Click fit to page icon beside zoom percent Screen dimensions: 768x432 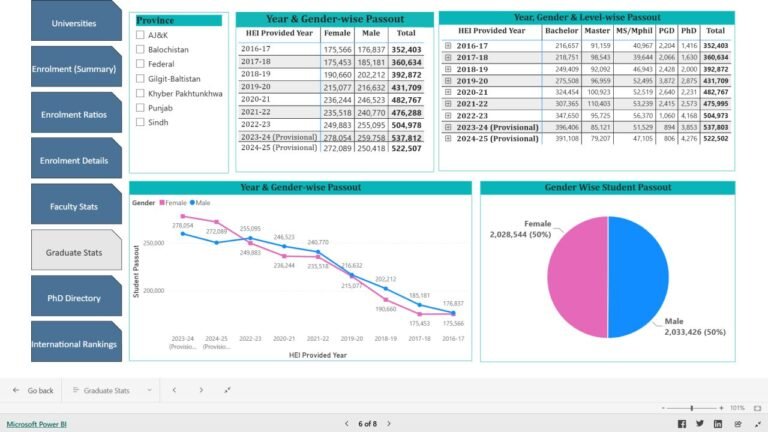click(758, 408)
